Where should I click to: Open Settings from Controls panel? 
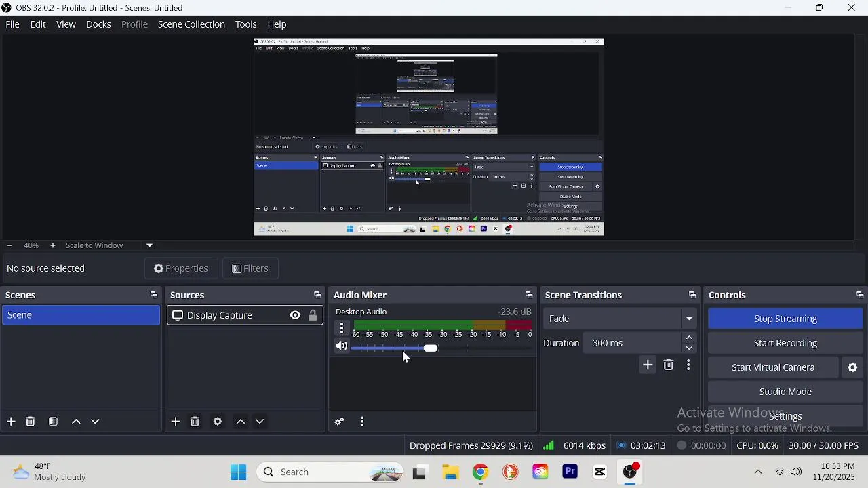[x=785, y=416]
